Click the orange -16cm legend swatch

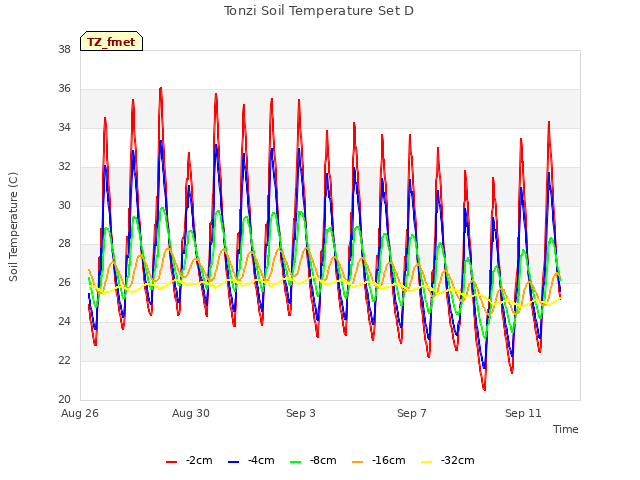pos(357,462)
